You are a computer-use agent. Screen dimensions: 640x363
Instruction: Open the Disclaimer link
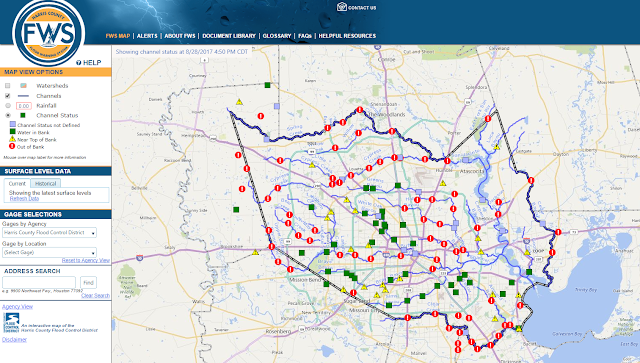[x=14, y=339]
